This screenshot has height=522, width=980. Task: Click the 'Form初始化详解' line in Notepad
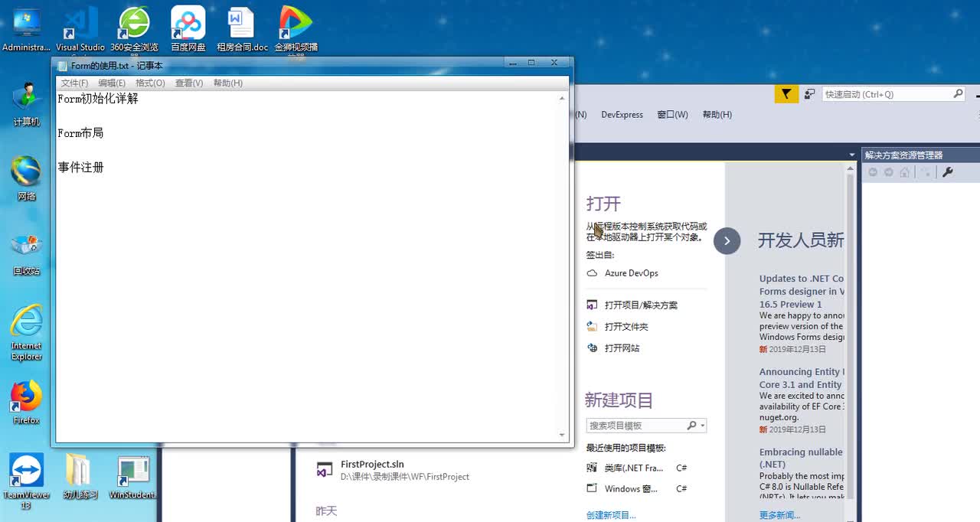click(x=98, y=99)
